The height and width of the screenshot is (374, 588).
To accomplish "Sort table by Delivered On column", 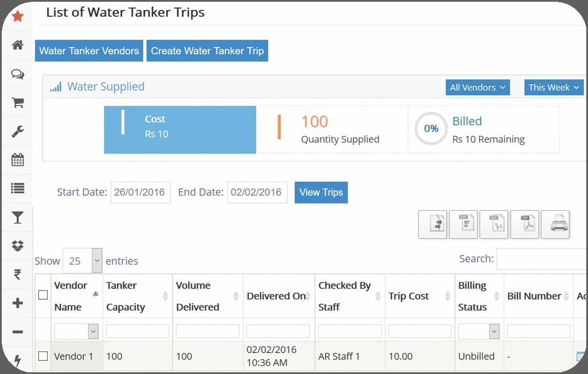I will click(276, 296).
